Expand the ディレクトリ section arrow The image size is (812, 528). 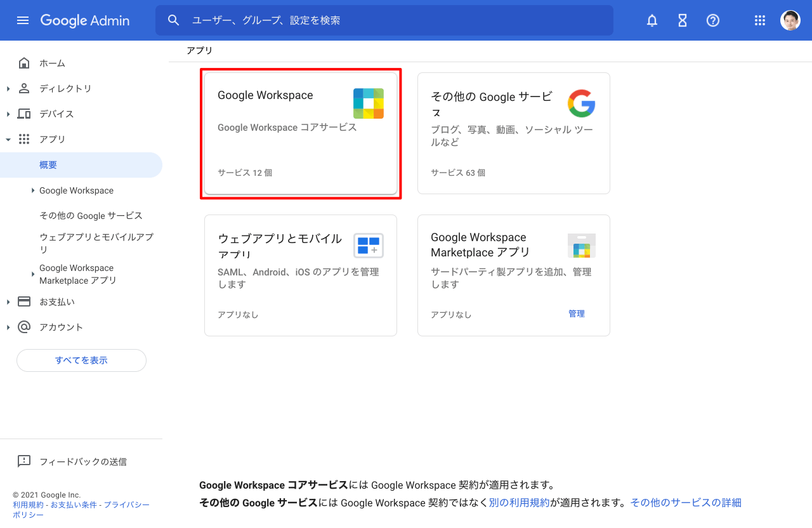point(8,88)
